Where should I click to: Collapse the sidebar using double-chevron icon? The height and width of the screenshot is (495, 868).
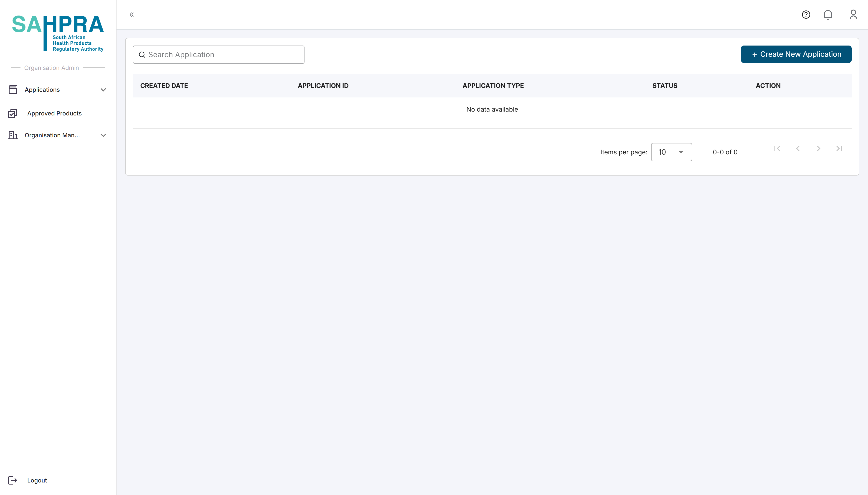[132, 14]
